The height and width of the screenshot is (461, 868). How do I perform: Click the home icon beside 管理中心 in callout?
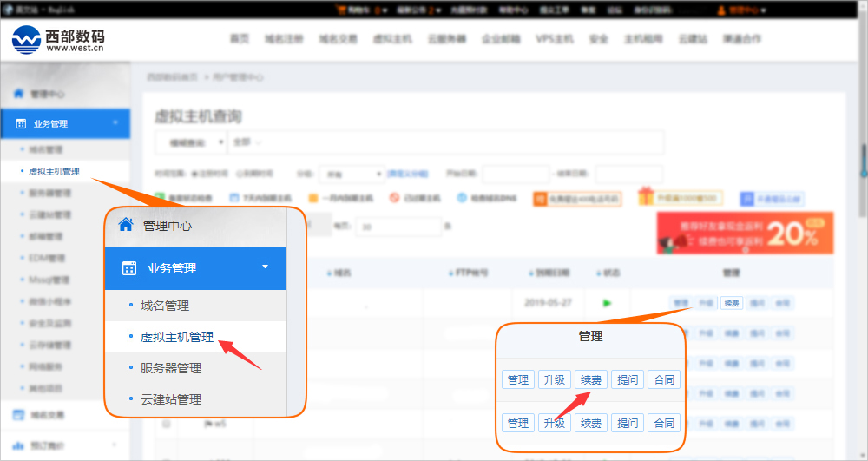126,225
